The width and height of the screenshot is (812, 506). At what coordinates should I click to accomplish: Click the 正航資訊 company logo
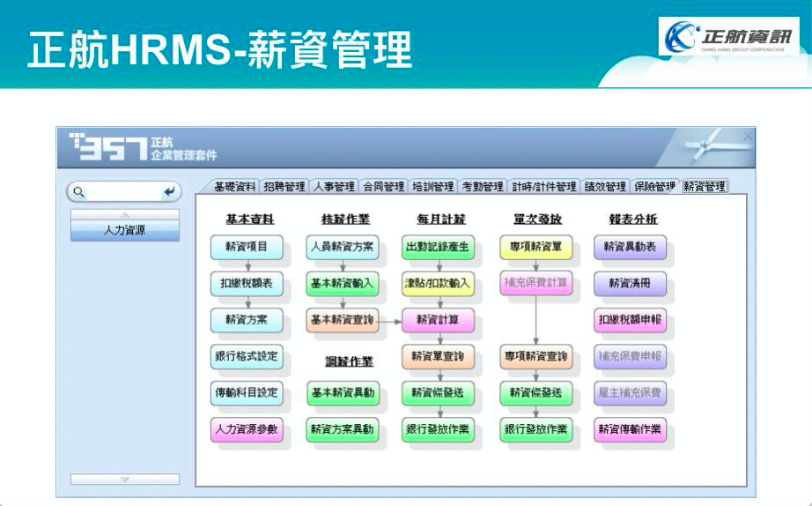729,36
